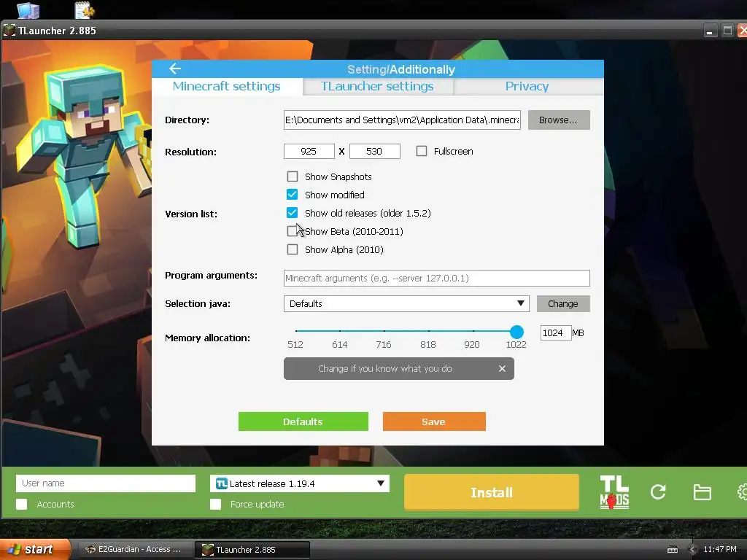Click the 920 memory label
Screen dimensions: 747x560
point(472,345)
